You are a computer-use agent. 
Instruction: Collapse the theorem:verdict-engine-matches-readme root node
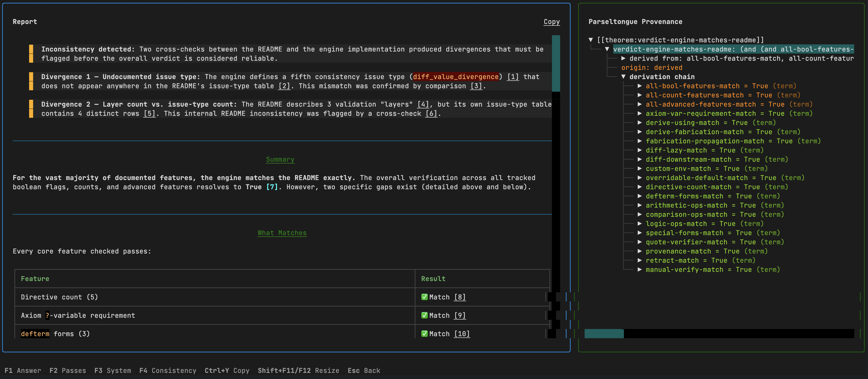pos(591,40)
